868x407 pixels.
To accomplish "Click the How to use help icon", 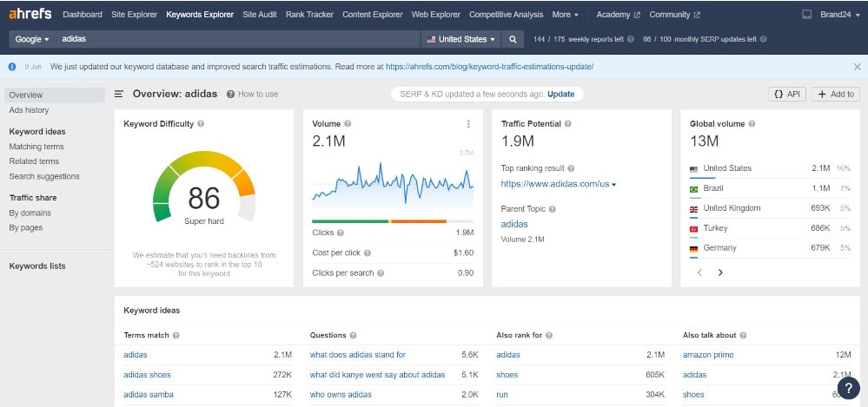I will 230,94.
